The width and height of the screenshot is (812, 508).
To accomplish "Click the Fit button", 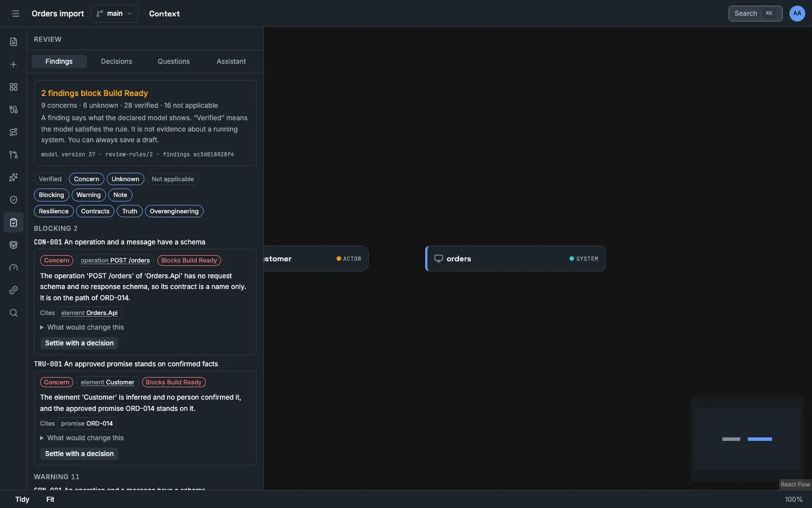I will point(50,500).
